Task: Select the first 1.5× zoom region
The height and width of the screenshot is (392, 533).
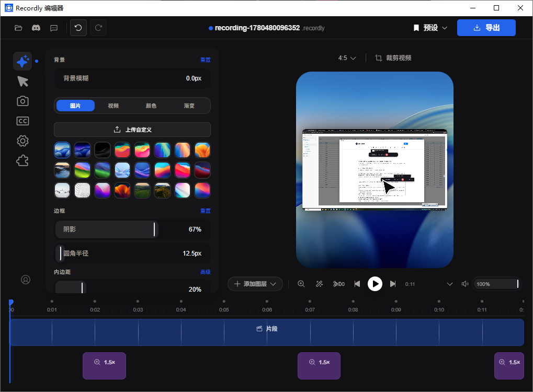Action: pyautogui.click(x=105, y=366)
